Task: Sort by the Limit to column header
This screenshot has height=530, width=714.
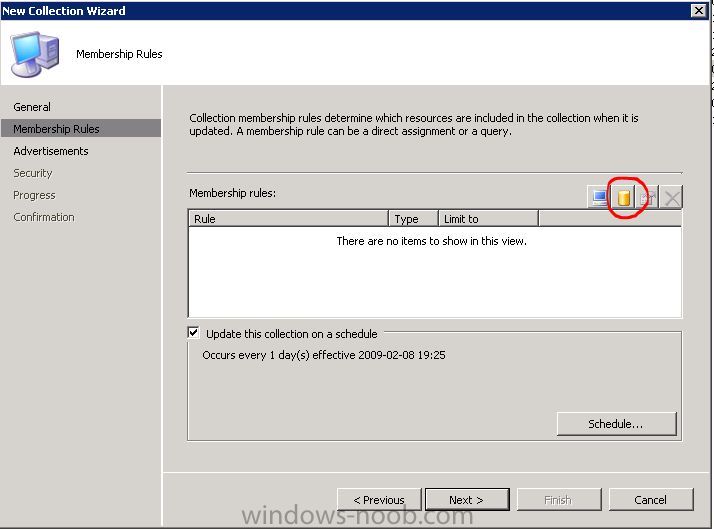Action: point(488,219)
